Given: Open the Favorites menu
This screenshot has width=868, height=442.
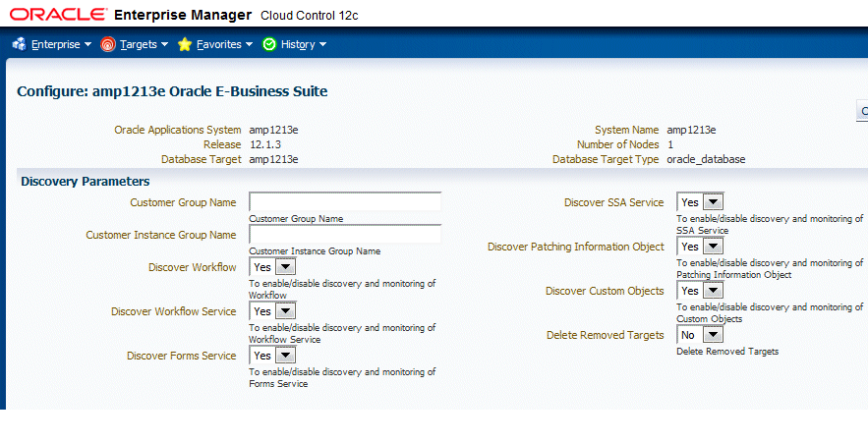Looking at the screenshot, I should 224,44.
